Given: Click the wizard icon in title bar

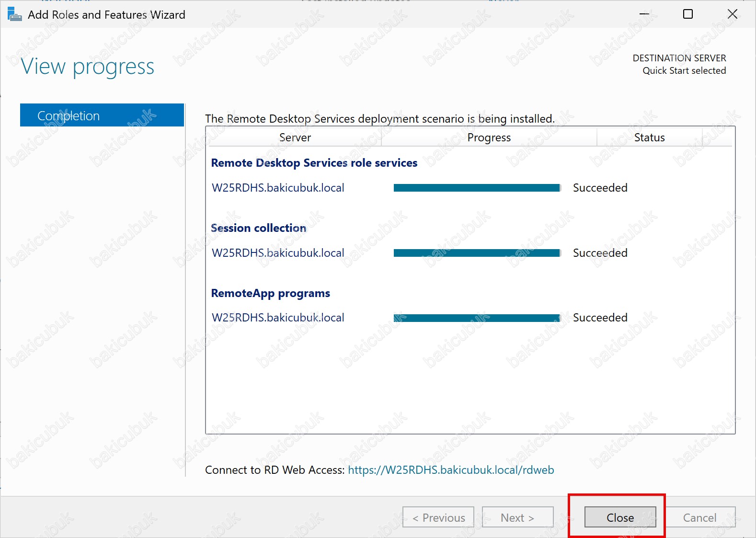Looking at the screenshot, I should click(14, 14).
